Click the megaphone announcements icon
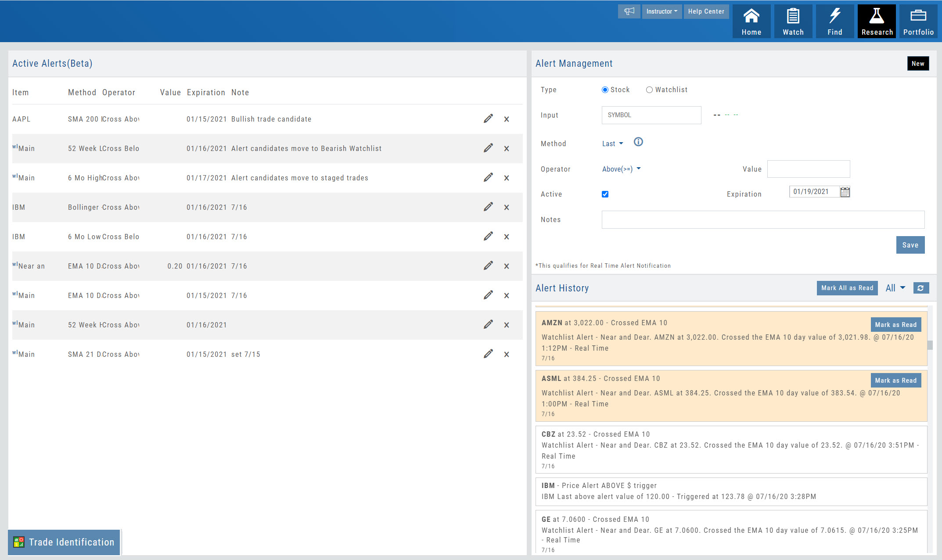This screenshot has width=942, height=560. pos(629,11)
